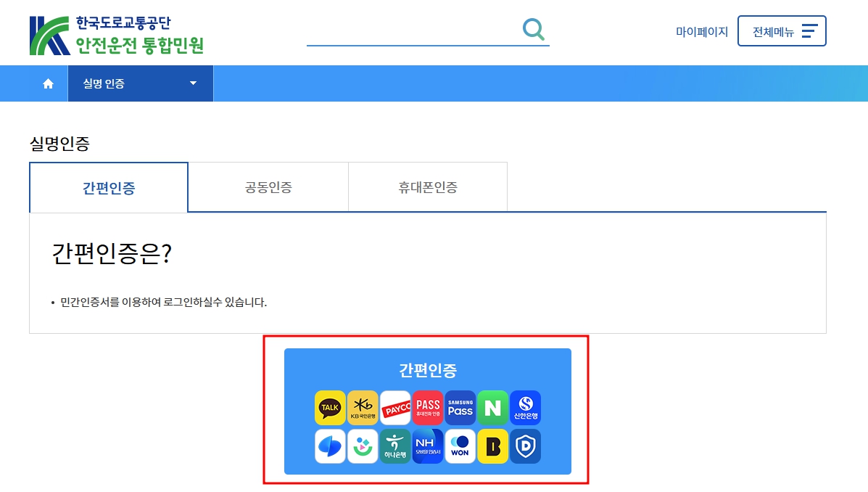Click the 간편인증 title in the blue panel
This screenshot has height=492, width=868.
pos(428,370)
